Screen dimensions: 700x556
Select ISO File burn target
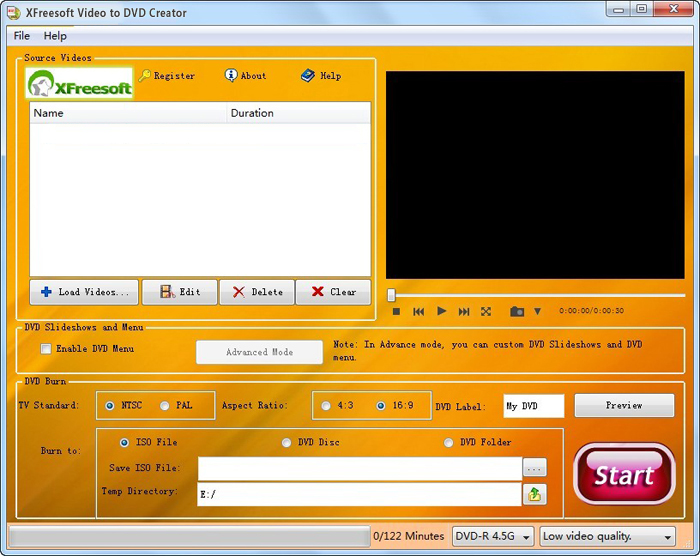[124, 442]
